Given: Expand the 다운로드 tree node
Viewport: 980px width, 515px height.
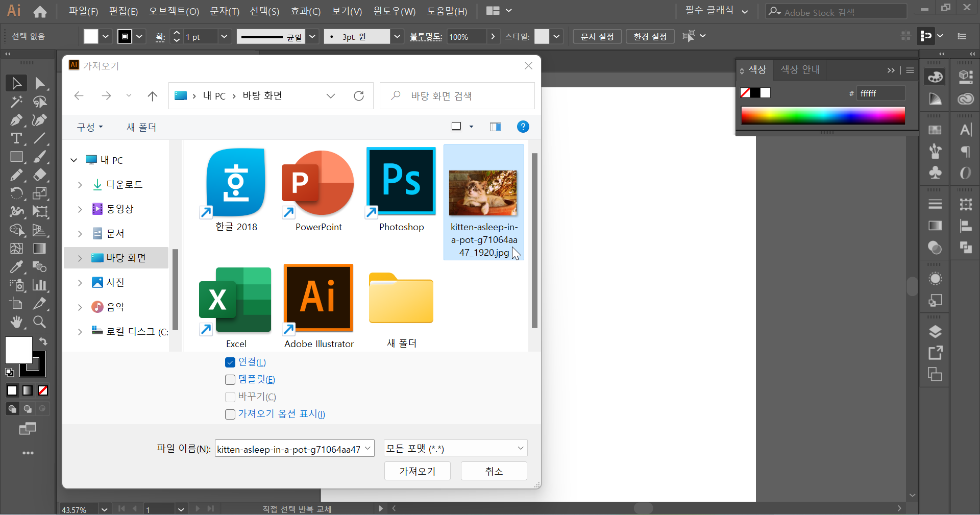Looking at the screenshot, I should pos(80,185).
